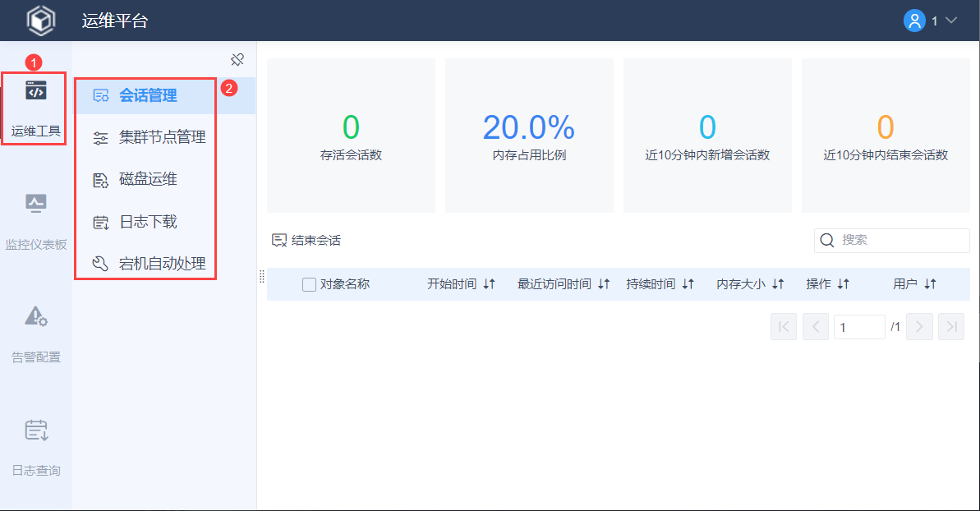The width and height of the screenshot is (980, 511).
Task: Click the 会话管理 menu icon
Action: 100,95
